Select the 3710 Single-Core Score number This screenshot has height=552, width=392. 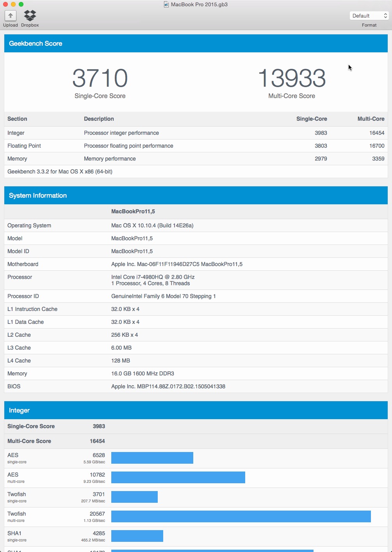click(x=100, y=78)
